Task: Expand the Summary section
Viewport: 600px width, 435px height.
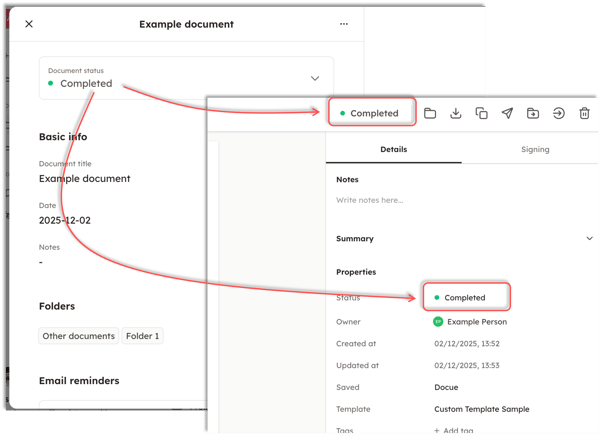Action: tap(589, 239)
